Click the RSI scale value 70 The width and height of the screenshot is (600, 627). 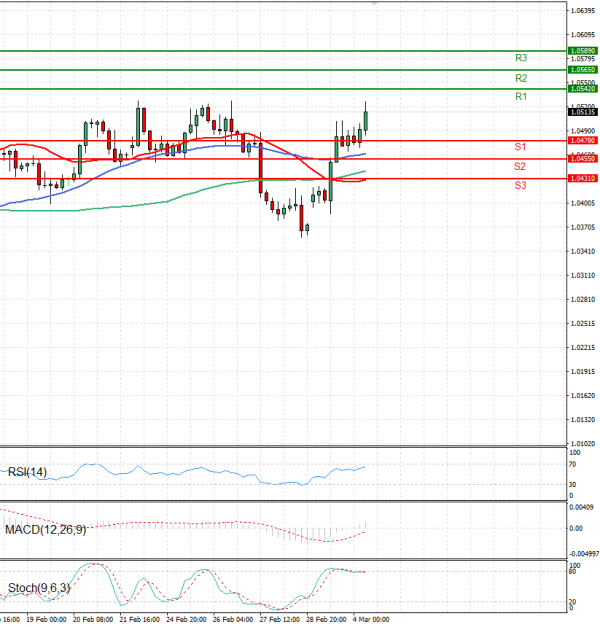tap(572, 464)
